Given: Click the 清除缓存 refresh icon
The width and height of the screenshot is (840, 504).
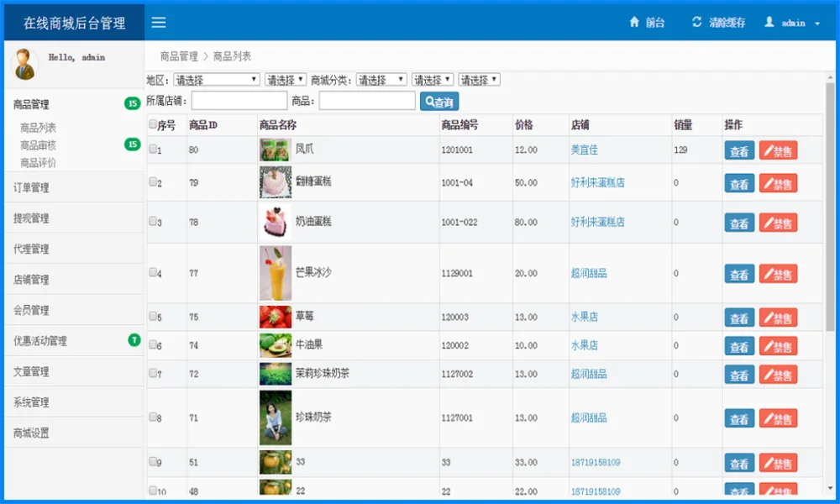Looking at the screenshot, I should point(696,23).
